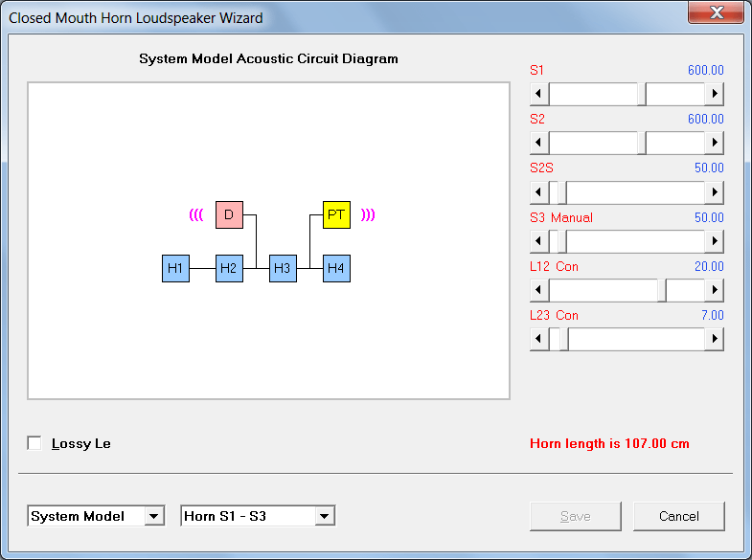The height and width of the screenshot is (560, 752).
Task: Click the pink D driver block
Action: pos(229,214)
